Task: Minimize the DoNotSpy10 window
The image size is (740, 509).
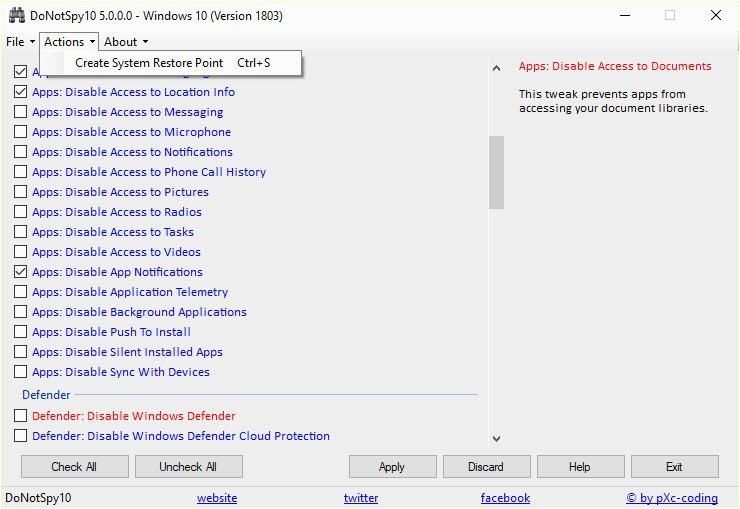Action: pyautogui.click(x=624, y=16)
